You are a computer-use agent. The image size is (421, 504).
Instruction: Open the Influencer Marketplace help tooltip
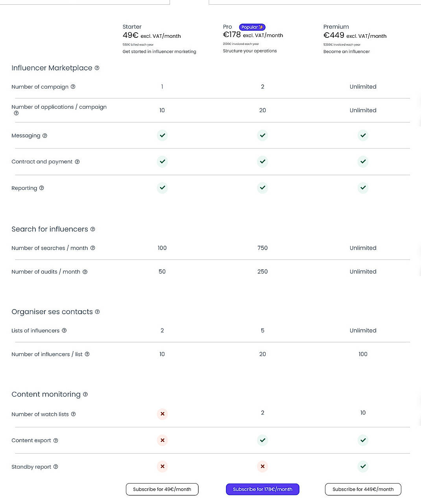[97, 68]
